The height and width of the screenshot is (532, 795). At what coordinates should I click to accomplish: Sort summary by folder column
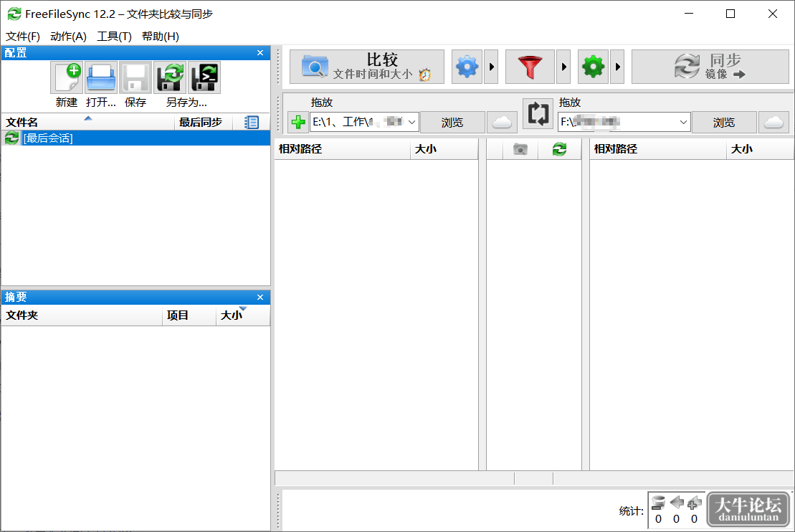pos(82,315)
